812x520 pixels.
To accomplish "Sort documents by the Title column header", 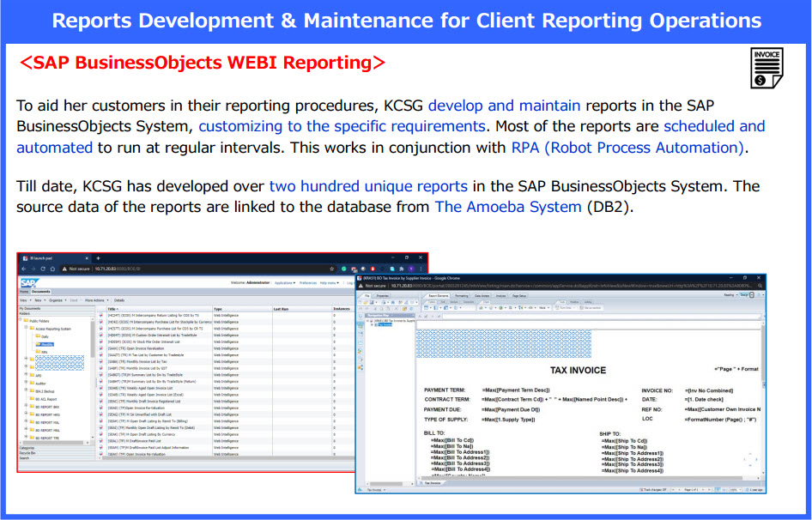I will pyautogui.click(x=112, y=309).
